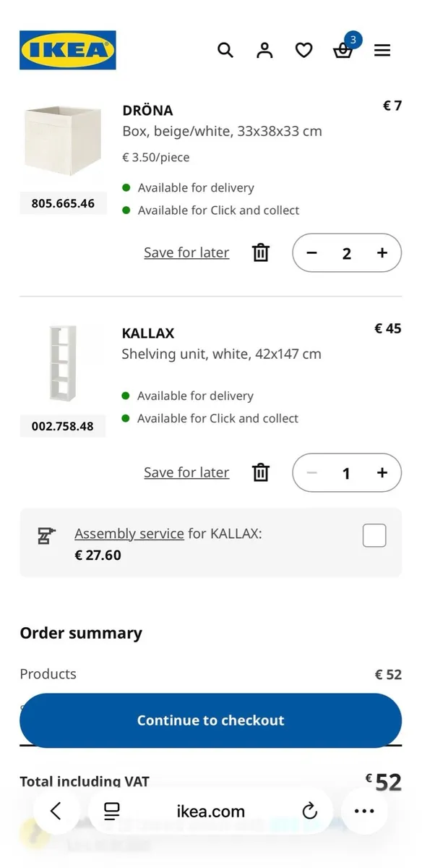Screen dimensions: 422x868
Task: Click the IKEA logo
Action: point(68,50)
